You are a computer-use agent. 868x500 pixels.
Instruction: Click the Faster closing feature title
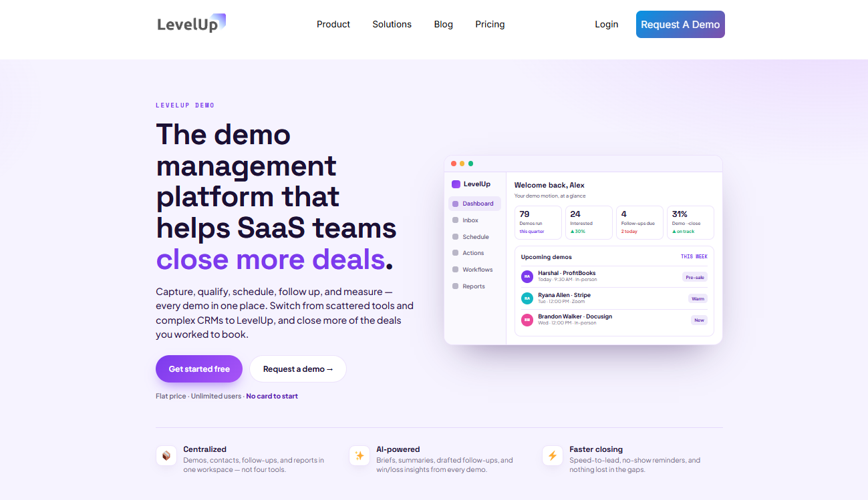596,449
